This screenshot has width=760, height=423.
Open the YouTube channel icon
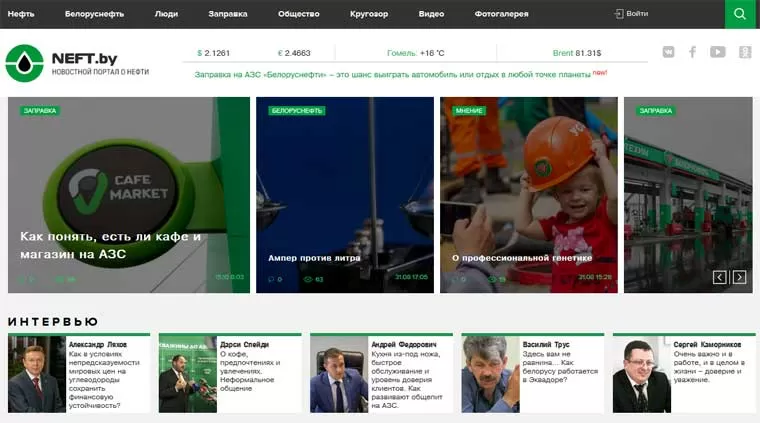[718, 52]
